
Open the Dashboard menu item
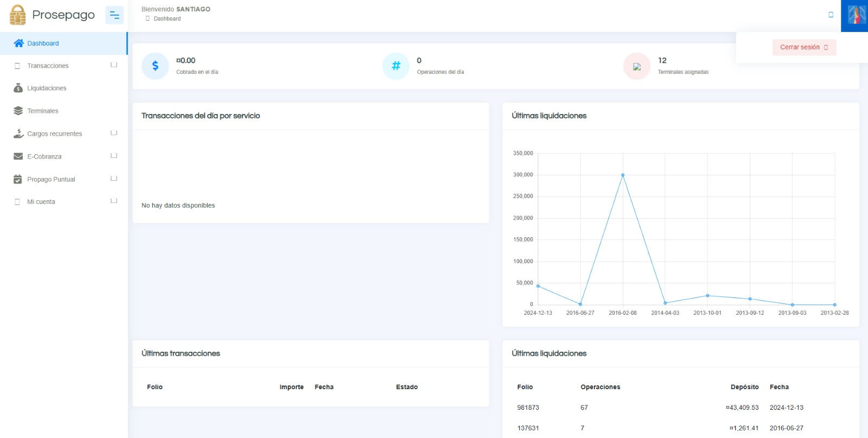[x=63, y=43]
